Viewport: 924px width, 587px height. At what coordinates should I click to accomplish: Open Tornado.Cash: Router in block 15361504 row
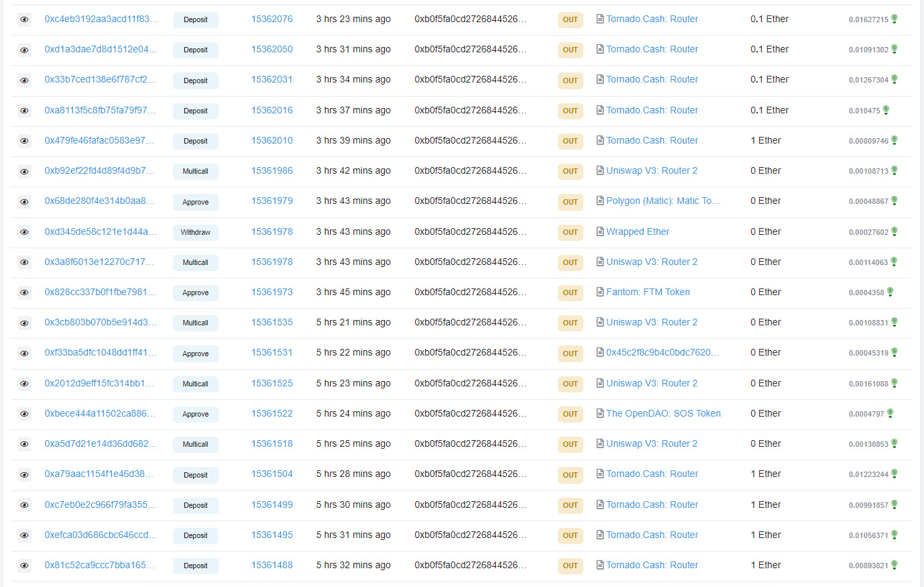click(652, 474)
